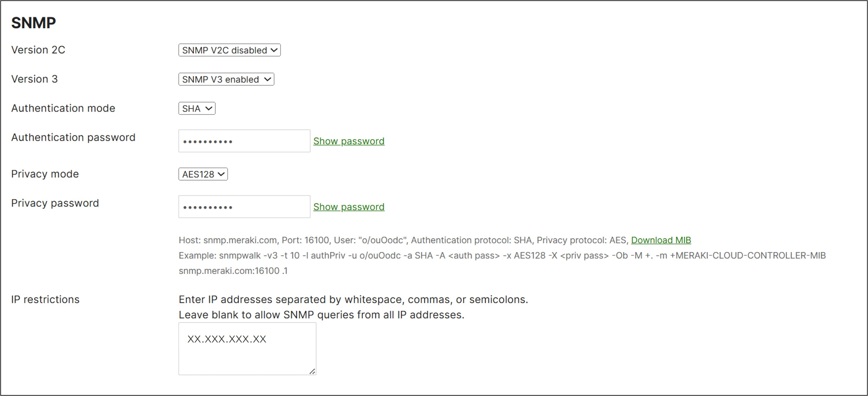Click the Privacy password field
The height and width of the screenshot is (396, 868).
[244, 207]
